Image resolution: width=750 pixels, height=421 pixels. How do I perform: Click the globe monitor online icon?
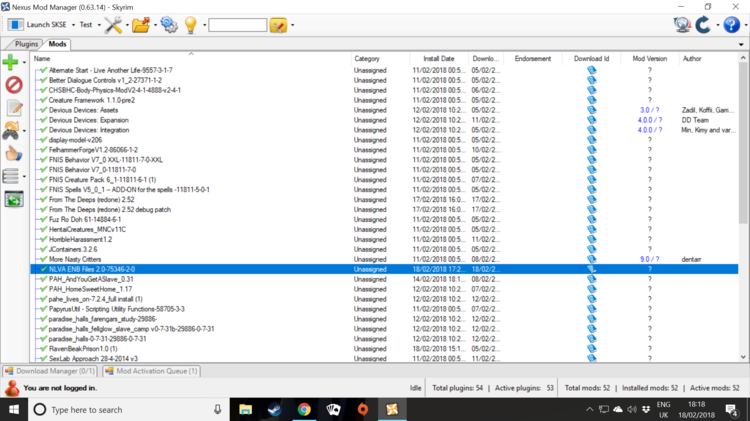click(x=682, y=24)
